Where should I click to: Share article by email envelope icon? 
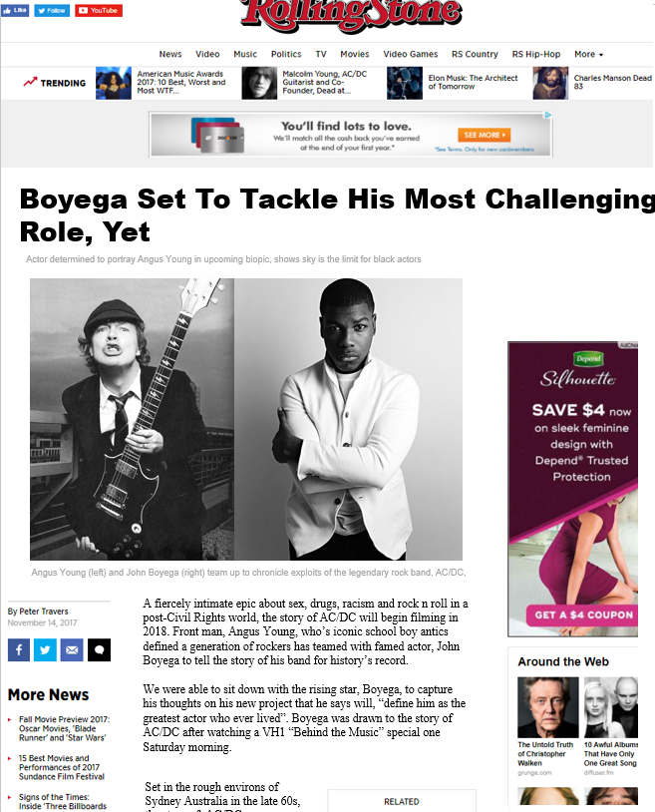72,650
